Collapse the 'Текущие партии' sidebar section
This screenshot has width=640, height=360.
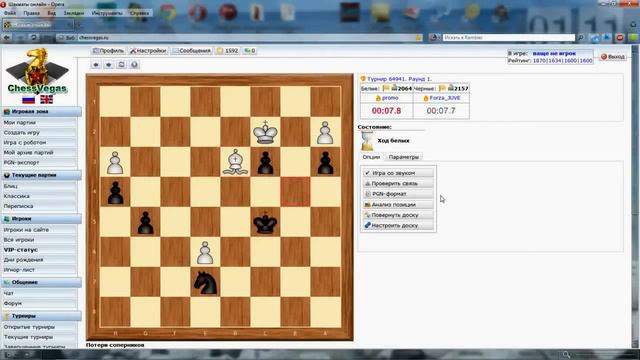[x=41, y=175]
